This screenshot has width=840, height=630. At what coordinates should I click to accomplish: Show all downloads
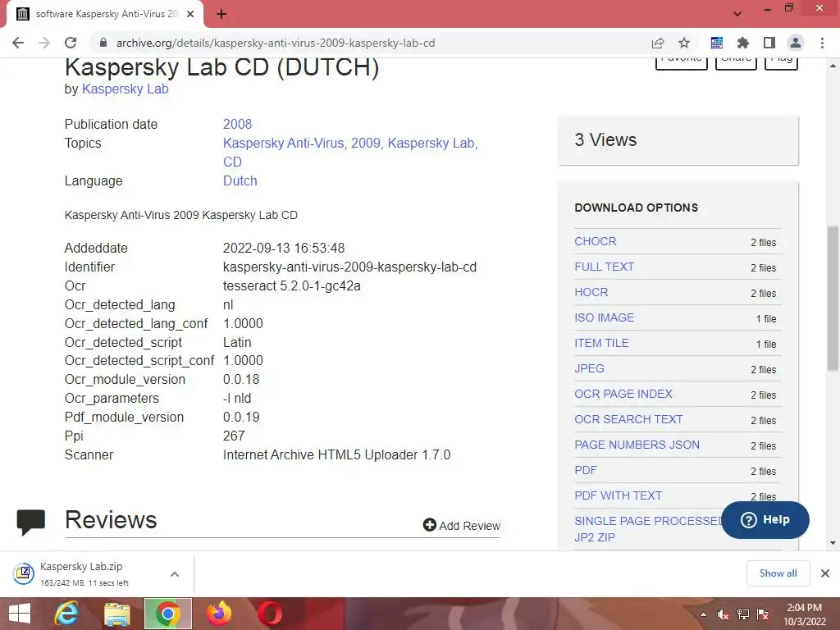click(x=778, y=573)
